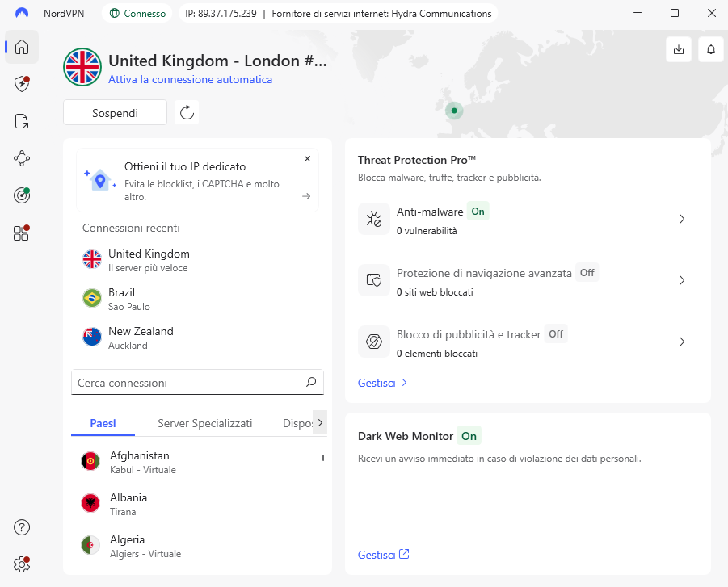728x587 pixels.
Task: Click the dedicated IP location house icon
Action: 100,180
